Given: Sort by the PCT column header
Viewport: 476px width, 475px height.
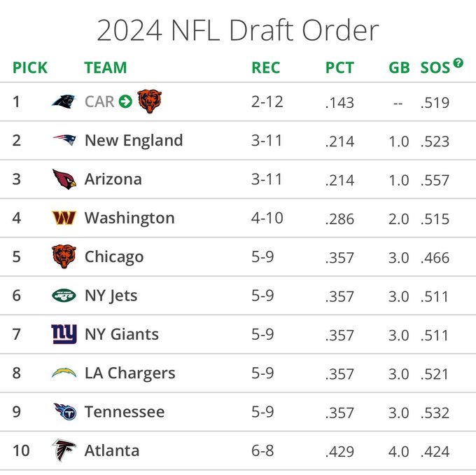Looking at the screenshot, I should click(339, 68).
